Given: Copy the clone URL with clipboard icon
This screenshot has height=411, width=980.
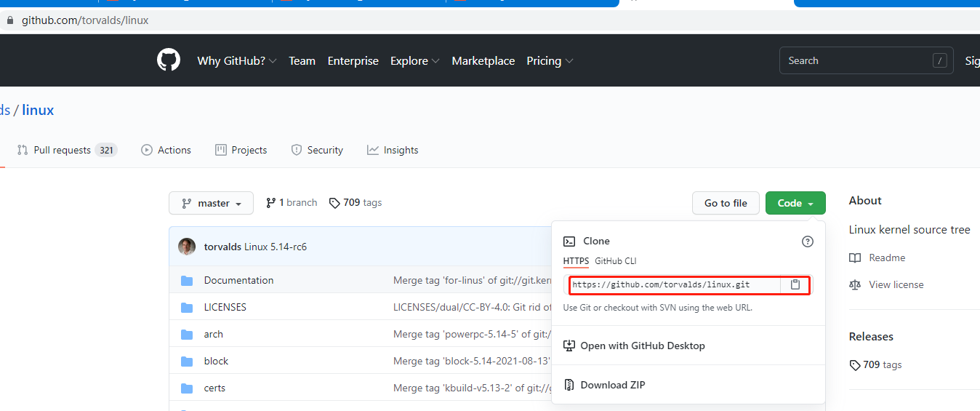Looking at the screenshot, I should [795, 284].
